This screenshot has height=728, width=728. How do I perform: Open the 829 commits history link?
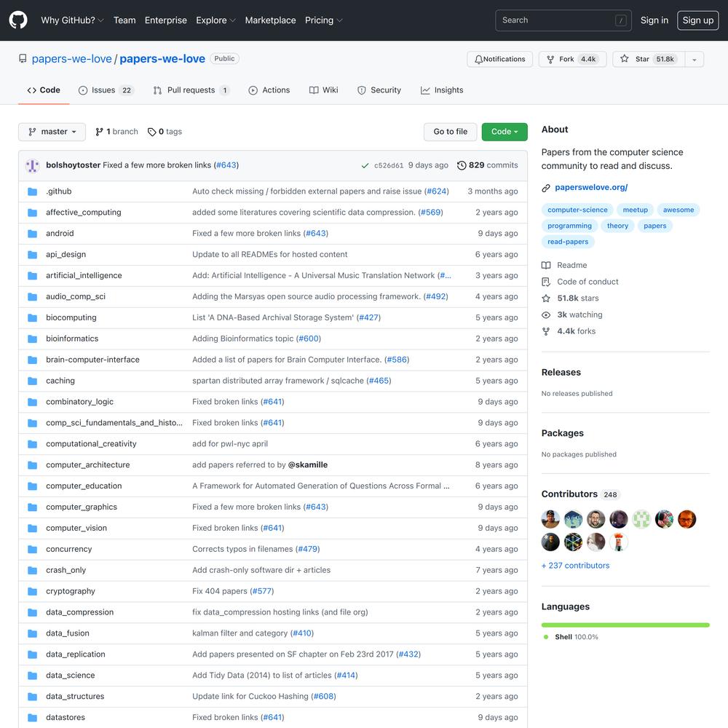pyautogui.click(x=488, y=165)
